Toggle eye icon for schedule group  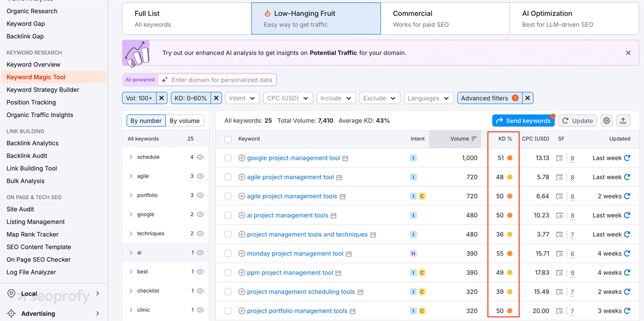point(200,157)
